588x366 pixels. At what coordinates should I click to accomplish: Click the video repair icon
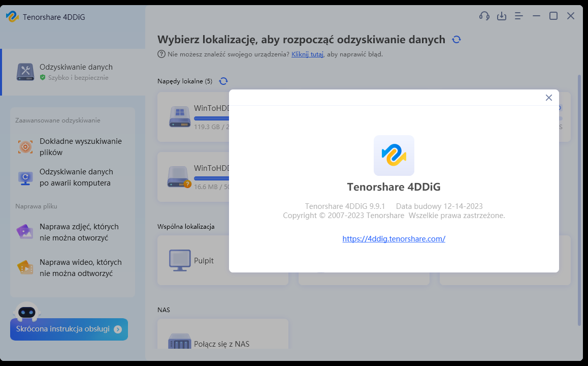tap(25, 267)
